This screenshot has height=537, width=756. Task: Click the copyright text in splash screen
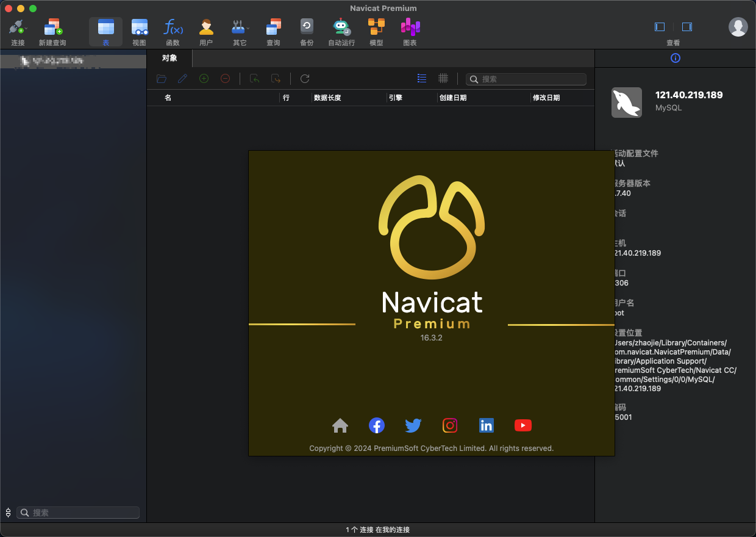tap(431, 448)
